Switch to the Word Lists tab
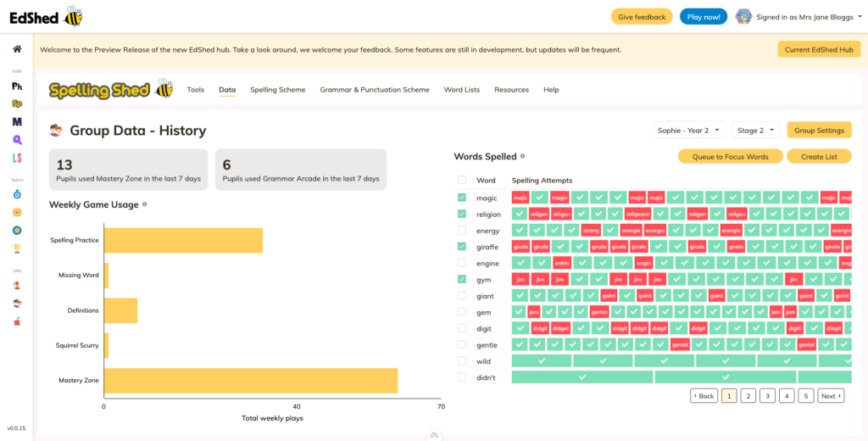 (x=461, y=90)
